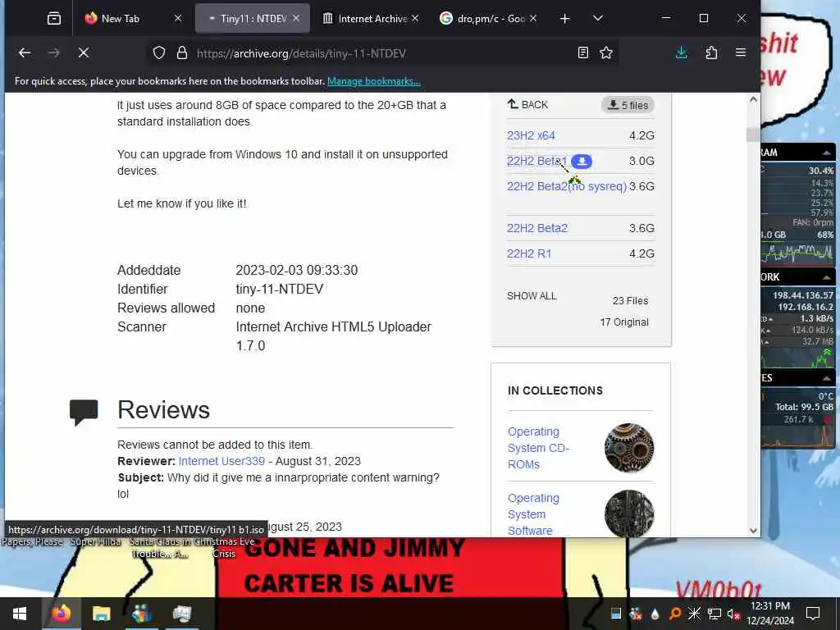Open Operating System Software thumbnail
The width and height of the screenshot is (840, 630).
tap(629, 514)
